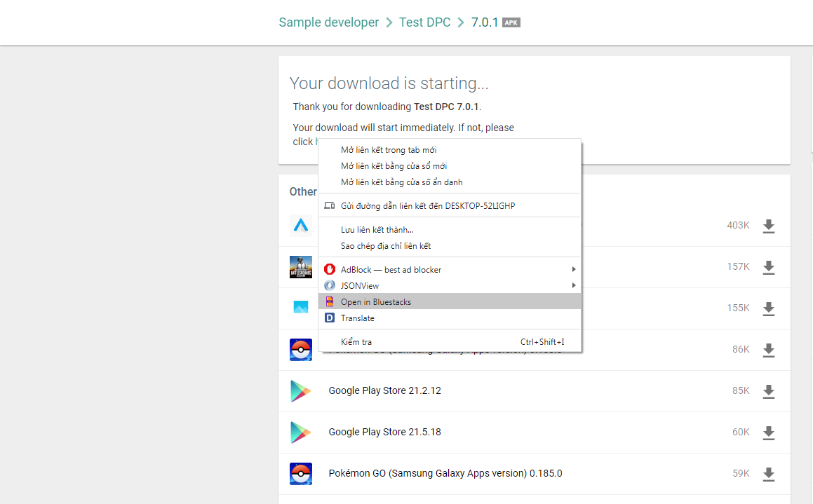Click the blue photo app icon
The width and height of the screenshot is (813, 504).
click(x=301, y=307)
